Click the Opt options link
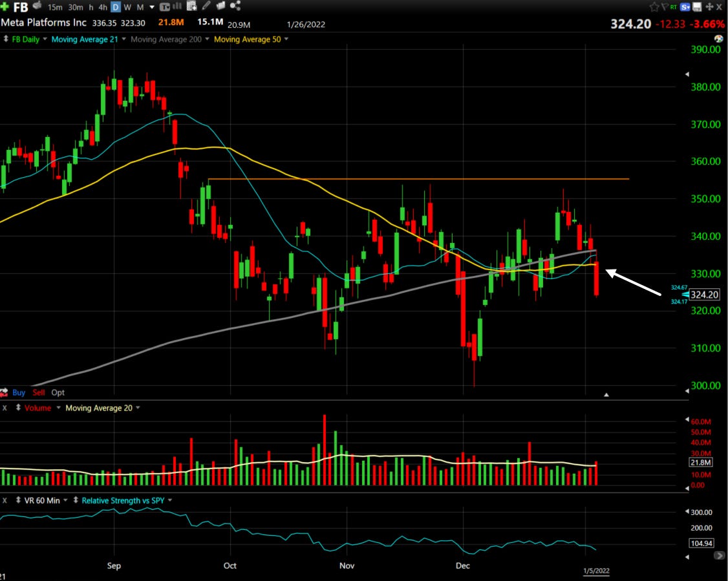 pos(58,392)
